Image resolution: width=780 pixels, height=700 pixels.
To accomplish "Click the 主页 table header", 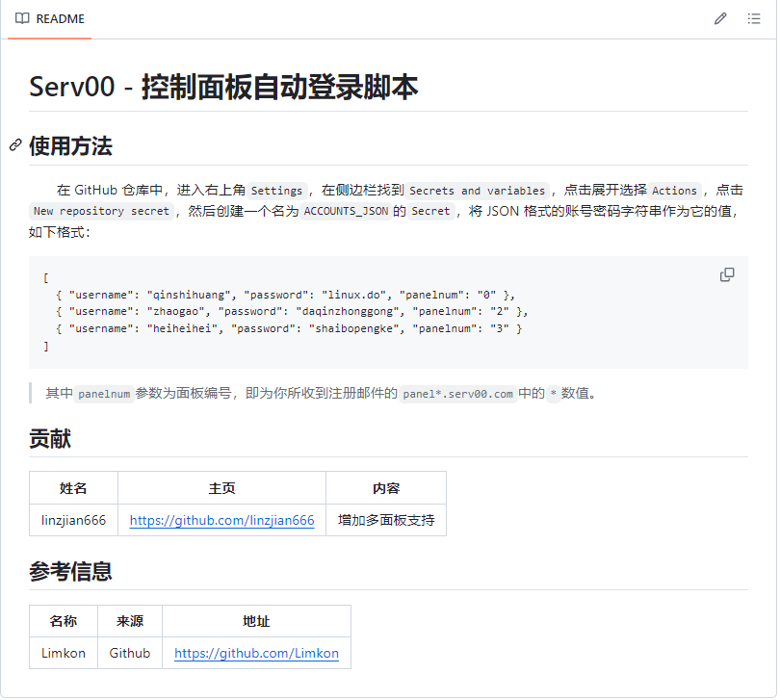I will pos(222,489).
